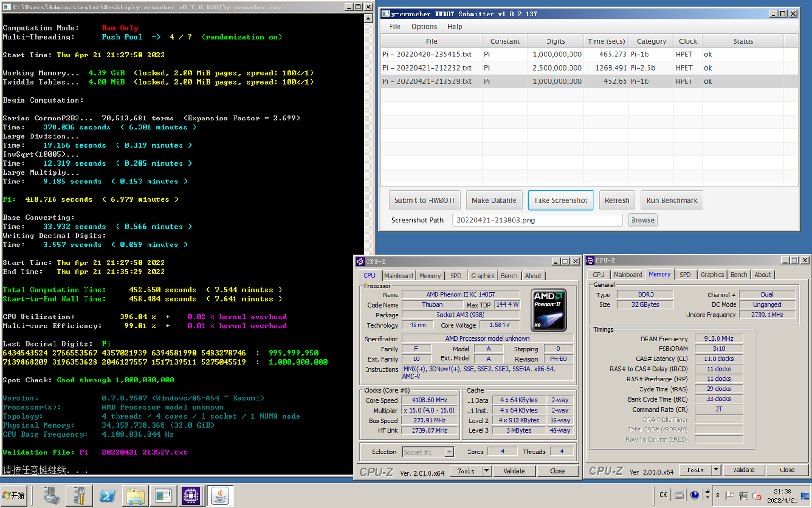Open Windows Explorer folder icon in taskbar
Screen dimensions: 812x508
tap(135, 496)
